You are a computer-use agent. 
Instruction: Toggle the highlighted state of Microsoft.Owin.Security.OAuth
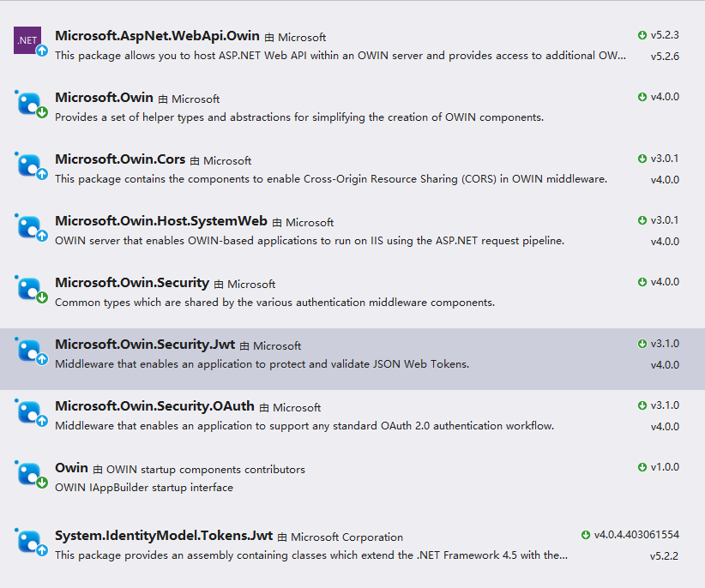[x=343, y=414]
